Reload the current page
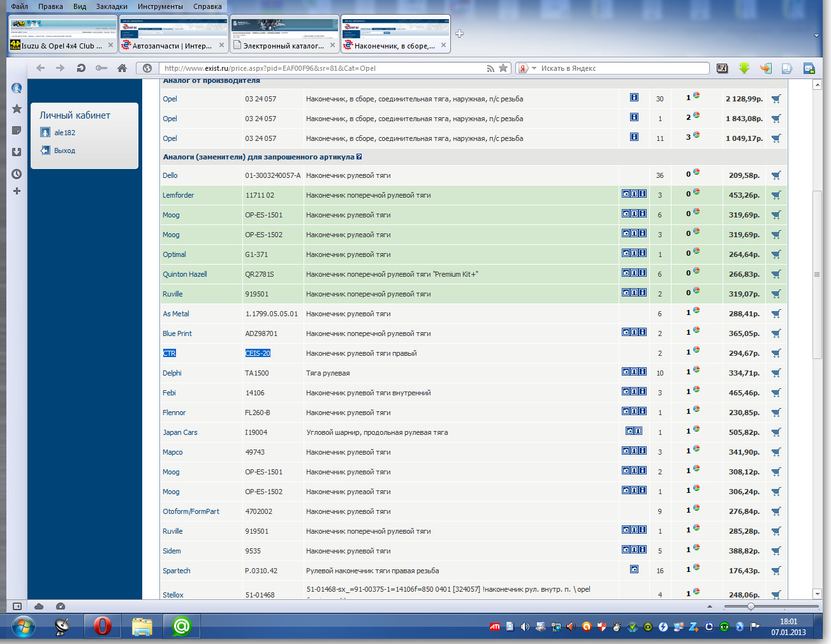The width and height of the screenshot is (831, 644). pyautogui.click(x=81, y=68)
